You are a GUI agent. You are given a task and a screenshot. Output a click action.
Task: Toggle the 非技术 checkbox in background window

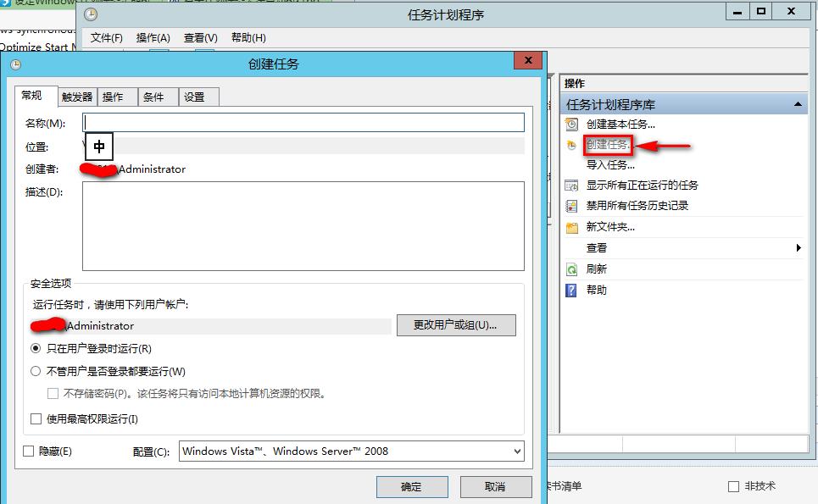point(733,486)
